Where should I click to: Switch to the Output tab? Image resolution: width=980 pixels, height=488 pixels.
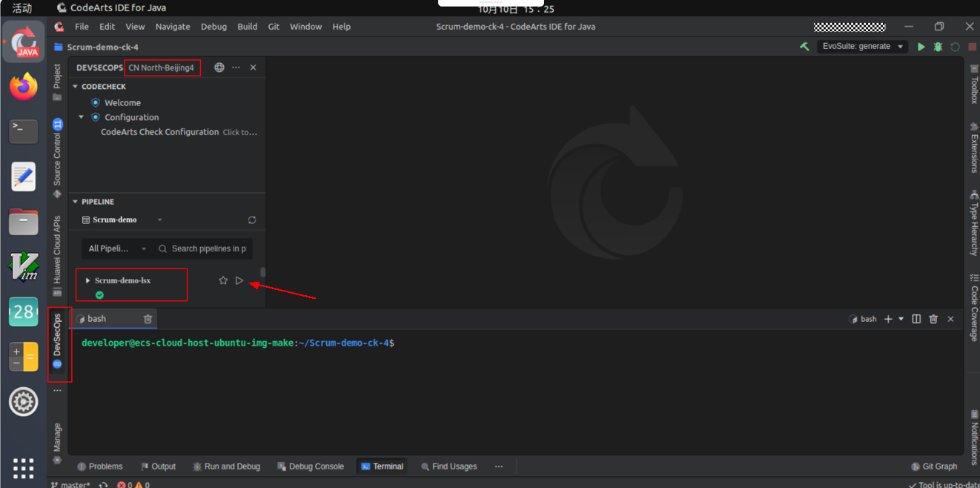click(x=158, y=466)
